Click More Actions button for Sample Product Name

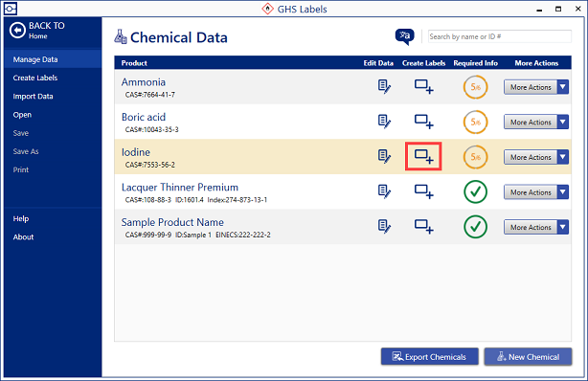tap(531, 227)
